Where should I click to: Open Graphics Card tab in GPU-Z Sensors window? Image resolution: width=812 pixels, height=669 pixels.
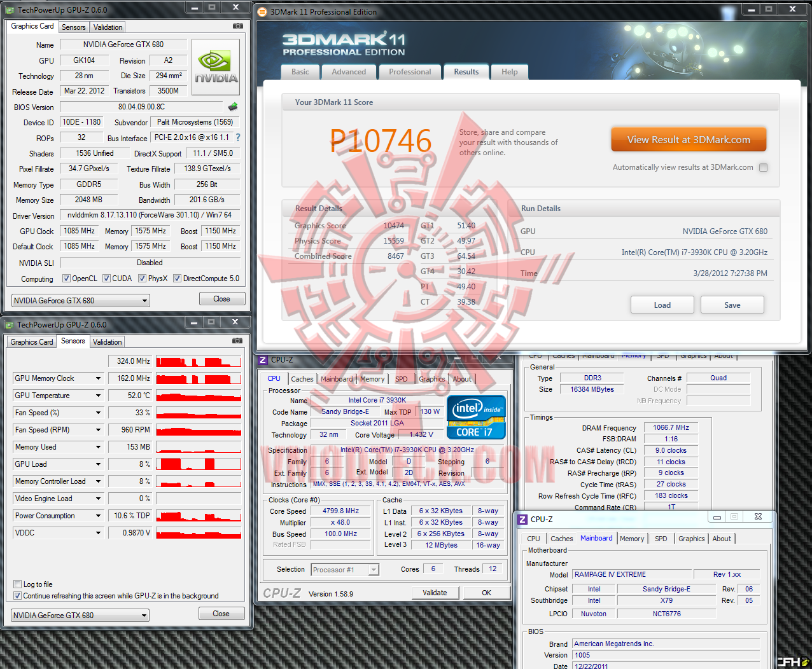32,342
